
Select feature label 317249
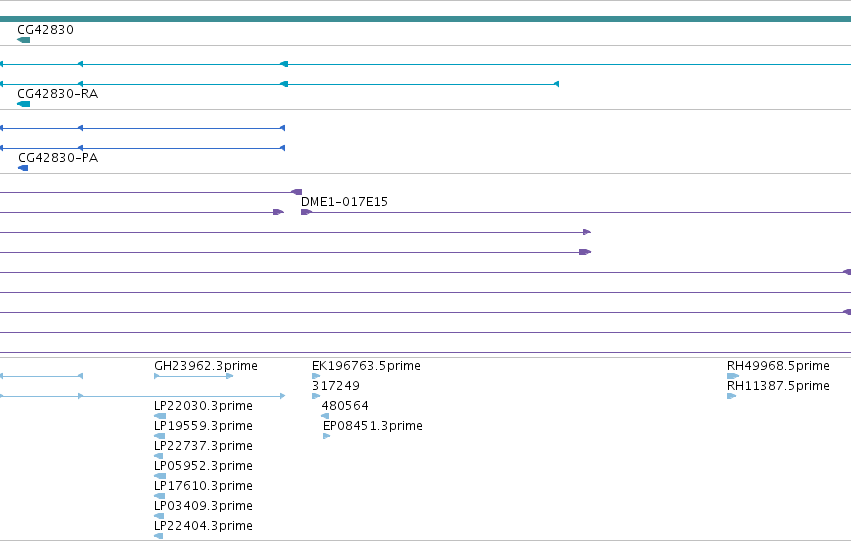coord(336,386)
